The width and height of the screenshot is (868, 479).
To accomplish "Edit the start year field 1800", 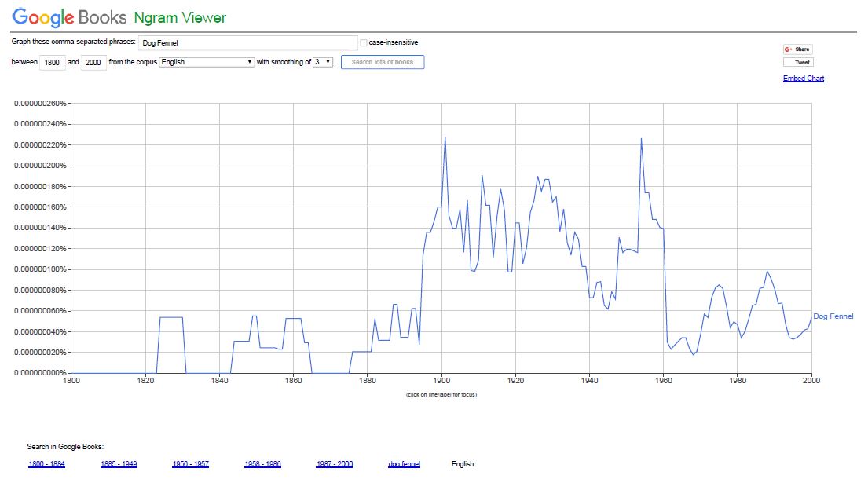I will pyautogui.click(x=52, y=63).
